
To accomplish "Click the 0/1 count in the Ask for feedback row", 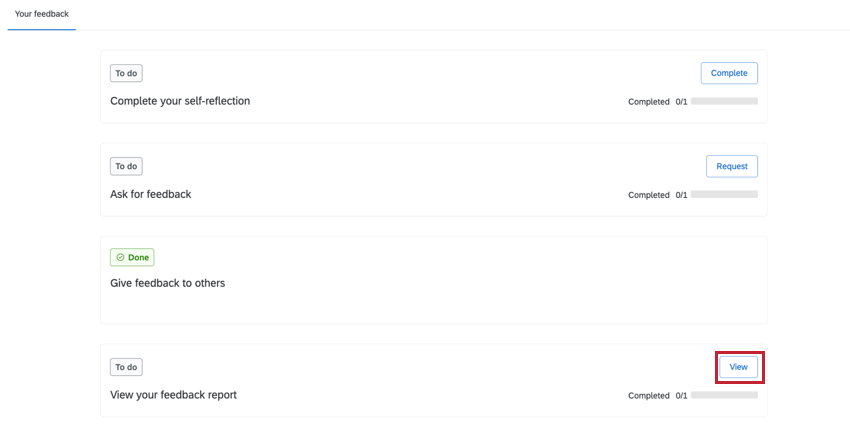I will pos(681,195).
